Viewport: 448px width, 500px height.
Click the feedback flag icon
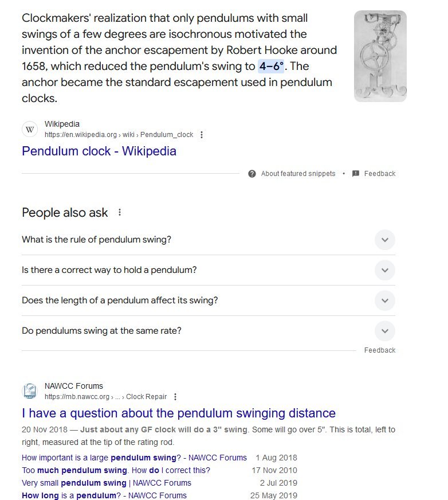coord(356,174)
